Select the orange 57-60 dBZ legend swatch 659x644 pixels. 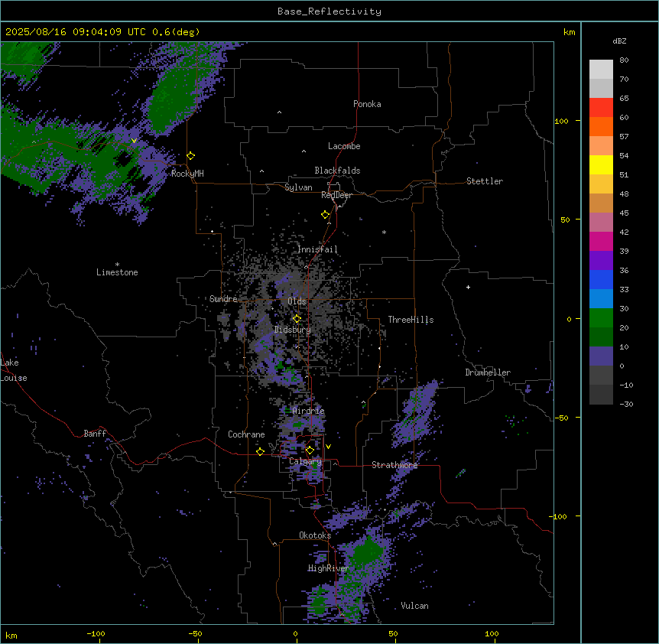[601, 126]
